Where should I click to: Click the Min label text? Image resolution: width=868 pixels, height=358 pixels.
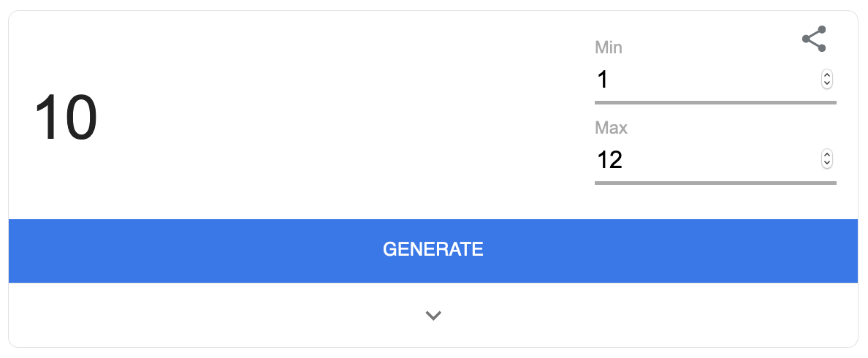609,47
